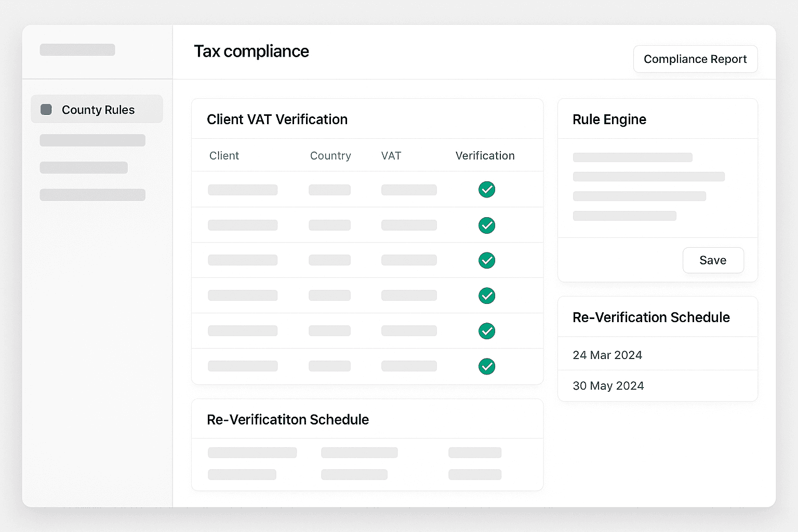The image size is (798, 532).
Task: Click the verification checkmark in the first client row
Action: tap(487, 190)
